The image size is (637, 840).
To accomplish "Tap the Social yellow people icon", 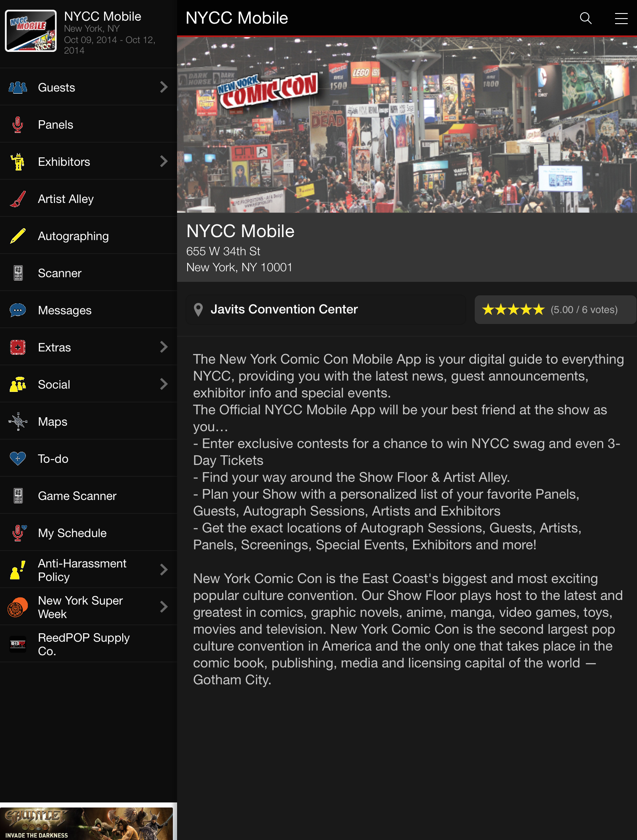I will [x=18, y=384].
